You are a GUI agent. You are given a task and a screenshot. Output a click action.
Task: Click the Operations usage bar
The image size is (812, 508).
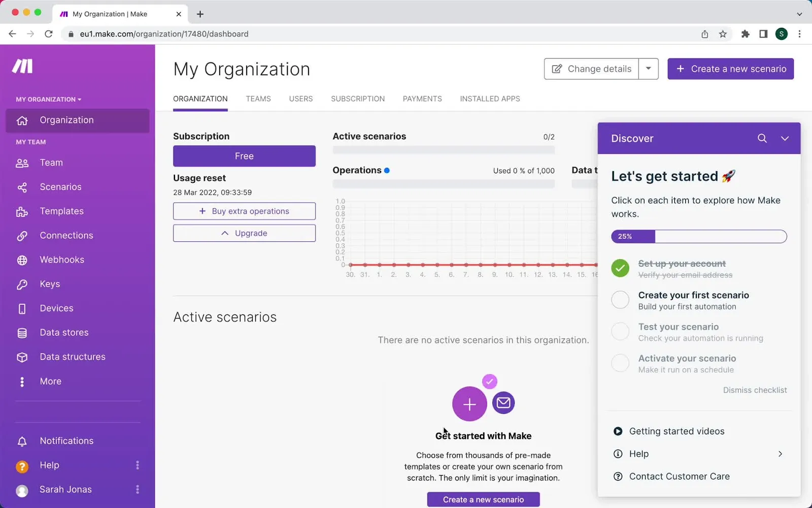pyautogui.click(x=444, y=184)
